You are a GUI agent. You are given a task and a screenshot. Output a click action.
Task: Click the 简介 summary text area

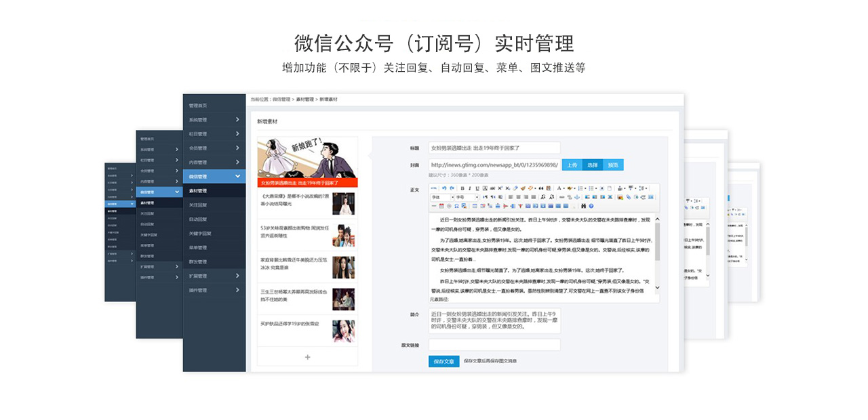pos(494,320)
